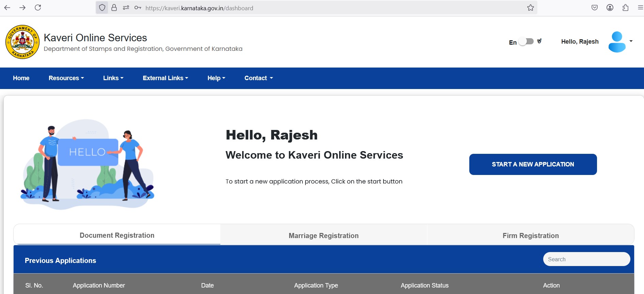
Task: Click the Application Status column header
Action: point(425,285)
